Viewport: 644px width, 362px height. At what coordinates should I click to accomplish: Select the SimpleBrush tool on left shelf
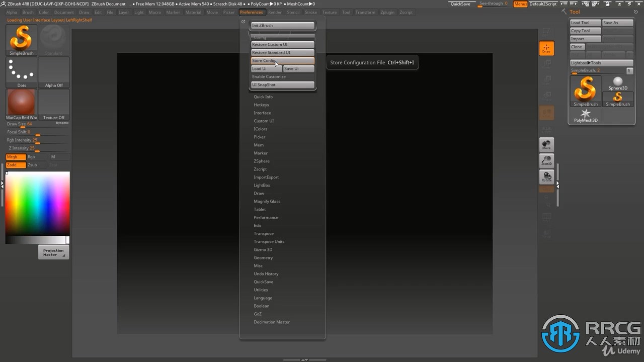pyautogui.click(x=22, y=40)
